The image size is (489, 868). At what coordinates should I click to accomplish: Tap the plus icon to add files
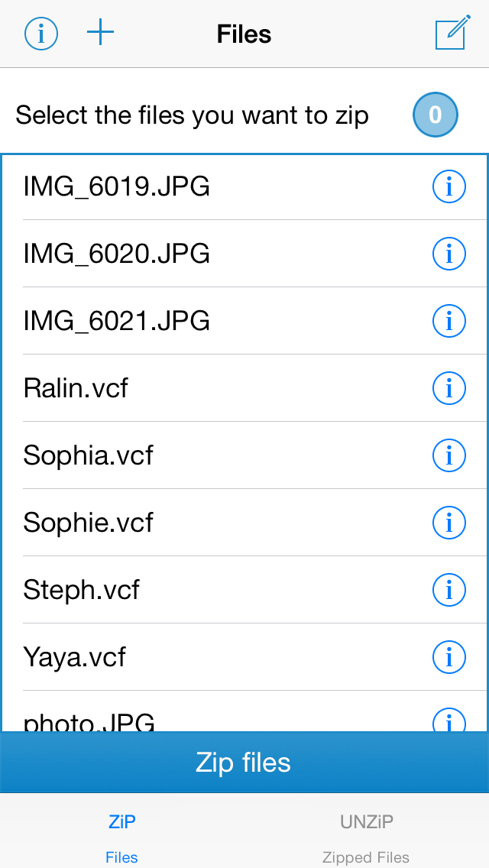click(100, 33)
